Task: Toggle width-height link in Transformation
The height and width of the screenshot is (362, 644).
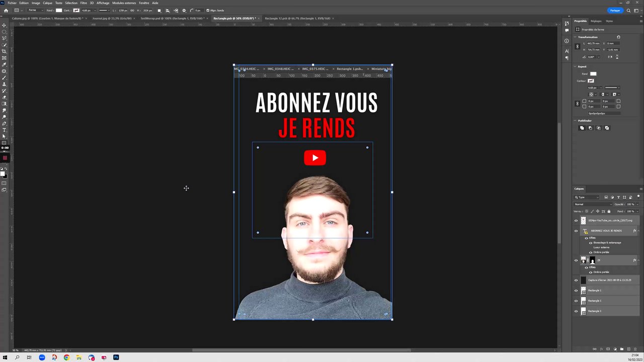Action: (x=578, y=46)
